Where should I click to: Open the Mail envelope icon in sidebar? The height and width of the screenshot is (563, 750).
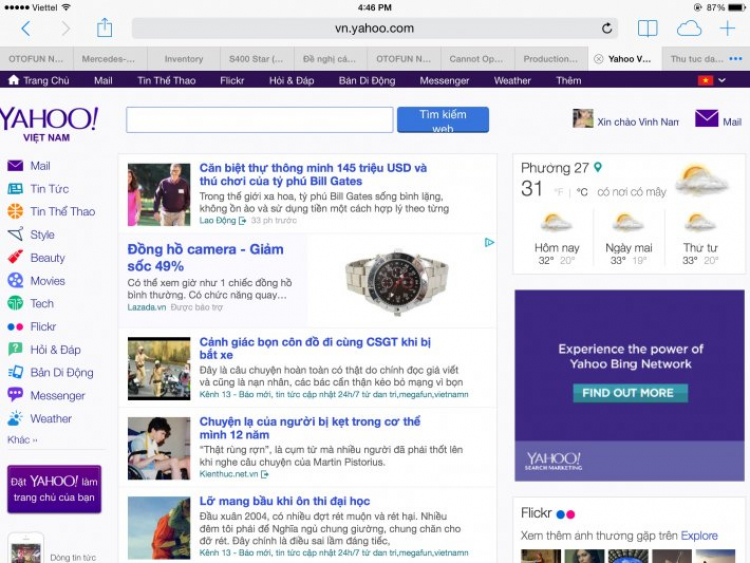(x=15, y=166)
